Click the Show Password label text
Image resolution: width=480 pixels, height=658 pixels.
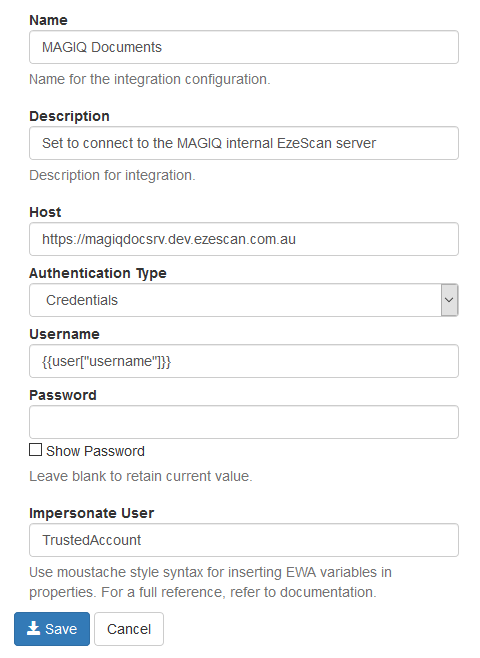tap(95, 451)
